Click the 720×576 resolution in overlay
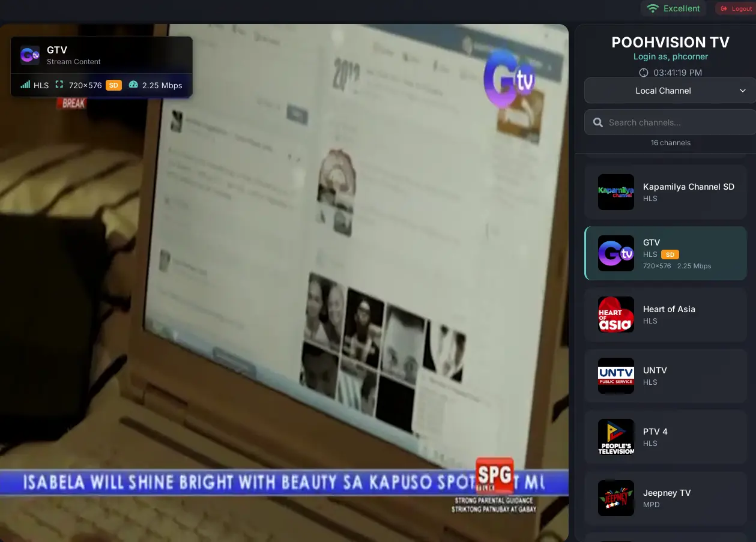The width and height of the screenshot is (756, 542). (85, 85)
